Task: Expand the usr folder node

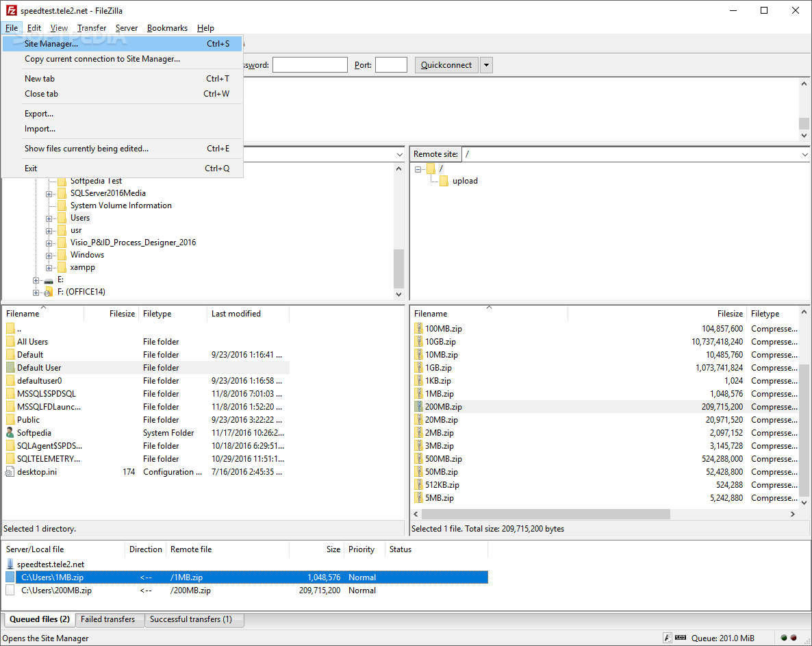Action: 49,231
